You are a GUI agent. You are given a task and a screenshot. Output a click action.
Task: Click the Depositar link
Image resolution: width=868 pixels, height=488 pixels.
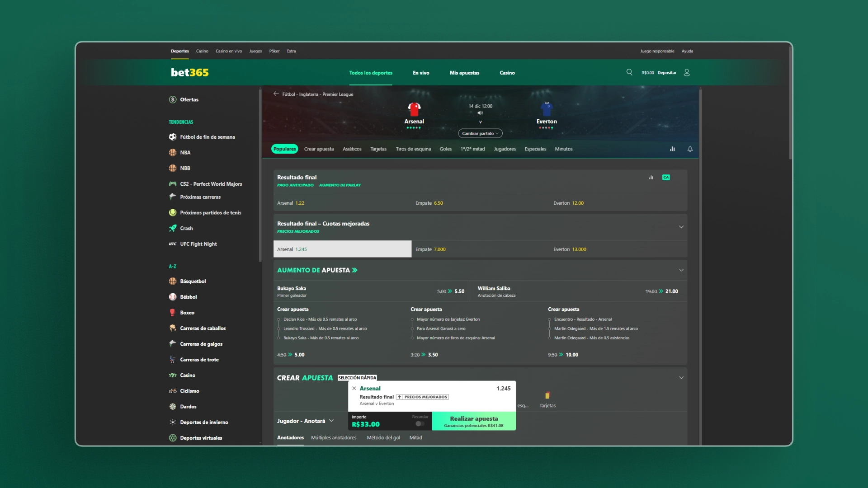[667, 73]
